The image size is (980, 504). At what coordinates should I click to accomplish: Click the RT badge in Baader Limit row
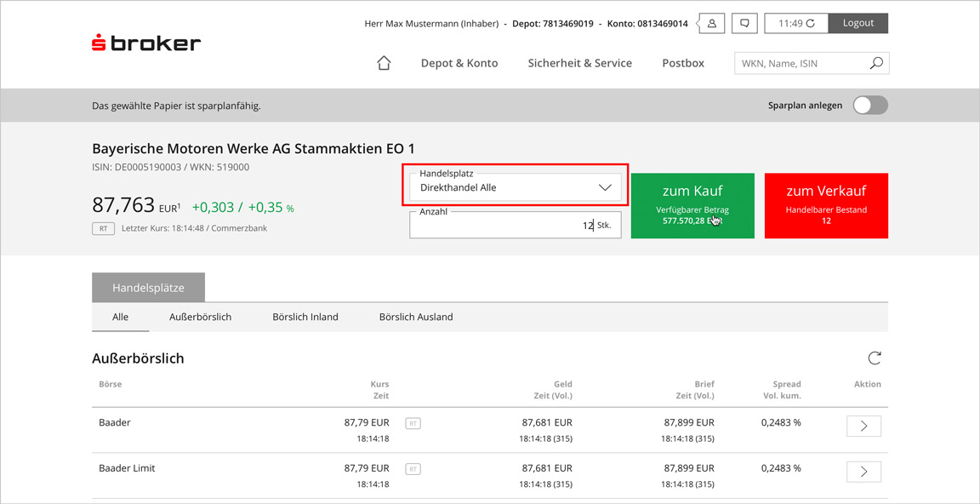pos(413,467)
